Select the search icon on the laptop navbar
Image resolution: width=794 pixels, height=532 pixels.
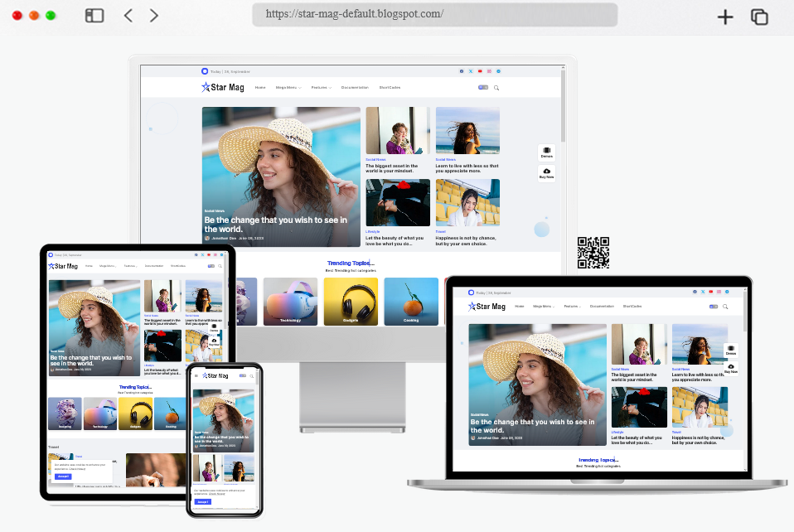725,307
